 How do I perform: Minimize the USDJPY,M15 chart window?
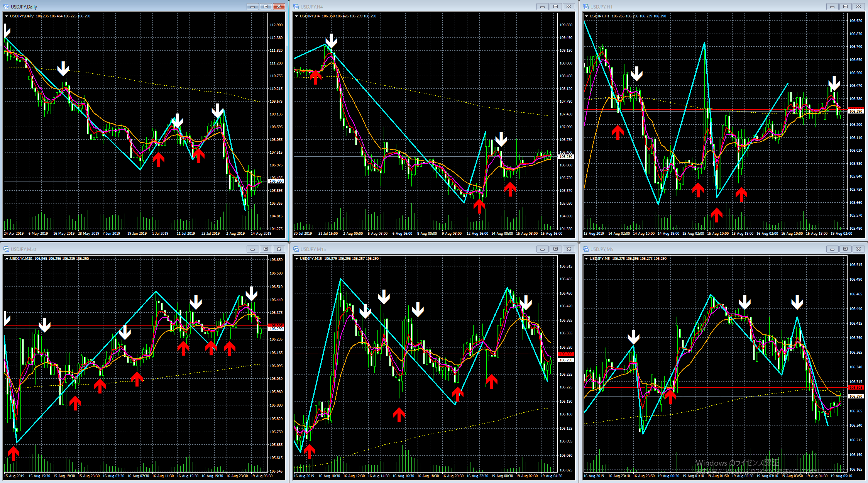[x=542, y=249]
